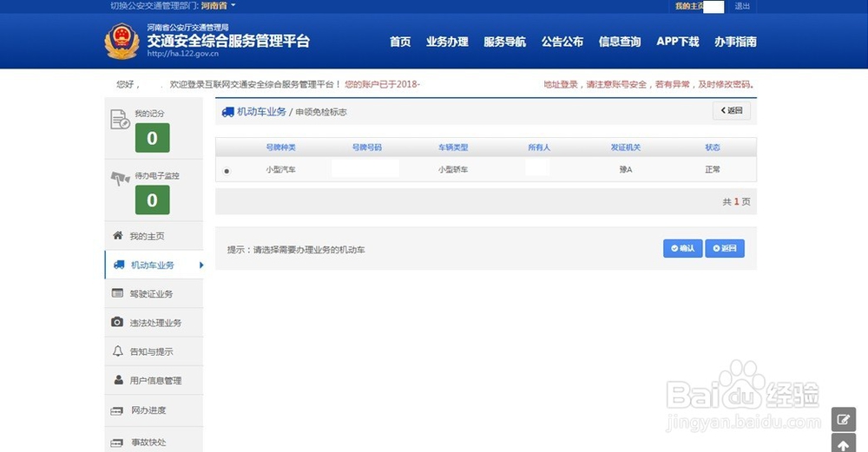The width and height of the screenshot is (868, 452).
Task: Open the 我的主页 link in top bar
Action: (689, 6)
